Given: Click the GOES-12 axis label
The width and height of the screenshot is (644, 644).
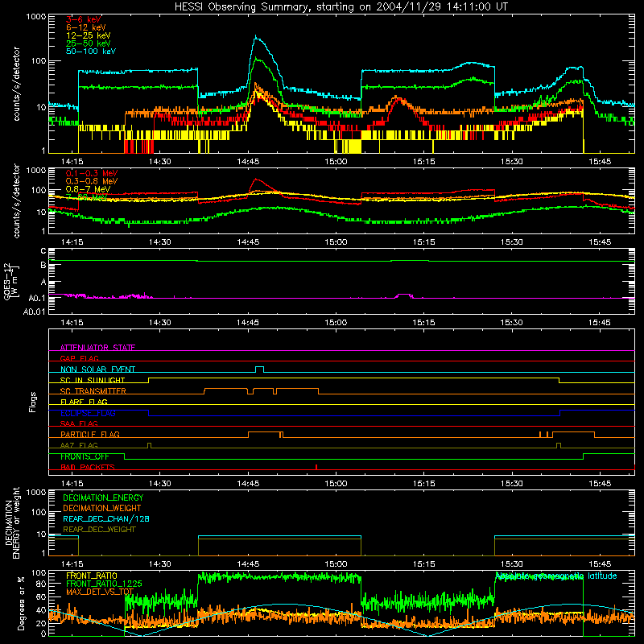Looking at the screenshot, I should pos(10,281).
